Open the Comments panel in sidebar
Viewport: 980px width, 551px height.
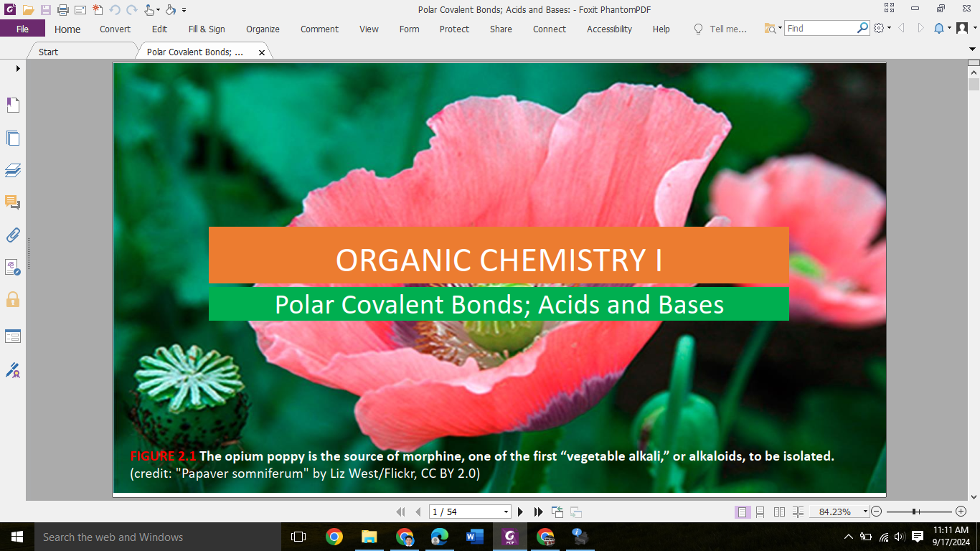click(x=13, y=202)
